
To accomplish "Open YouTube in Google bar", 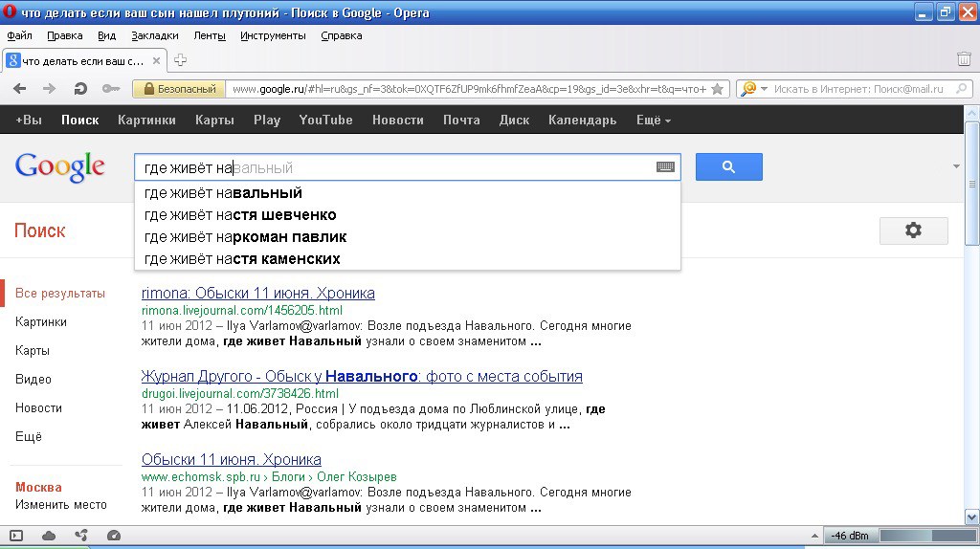I will click(325, 120).
